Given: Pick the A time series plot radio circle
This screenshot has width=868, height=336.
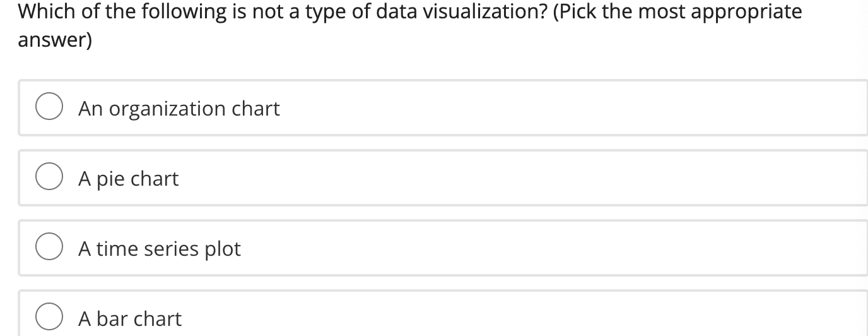Looking at the screenshot, I should pos(49,248).
